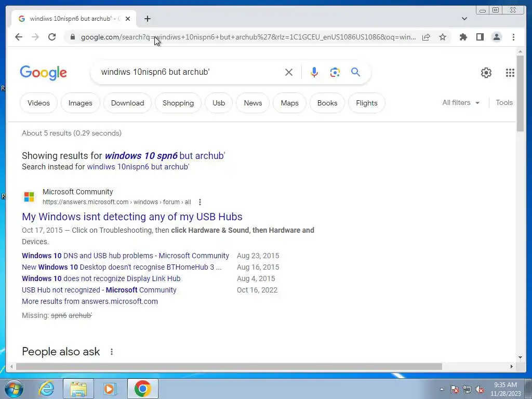Open network status tray icon
The height and width of the screenshot is (399, 532).
[467, 389]
